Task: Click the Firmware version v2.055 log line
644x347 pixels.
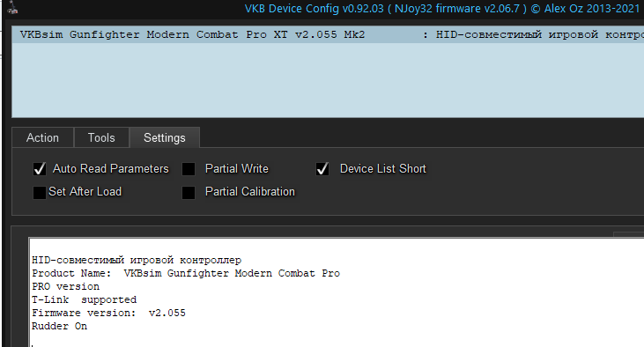Action: [108, 313]
